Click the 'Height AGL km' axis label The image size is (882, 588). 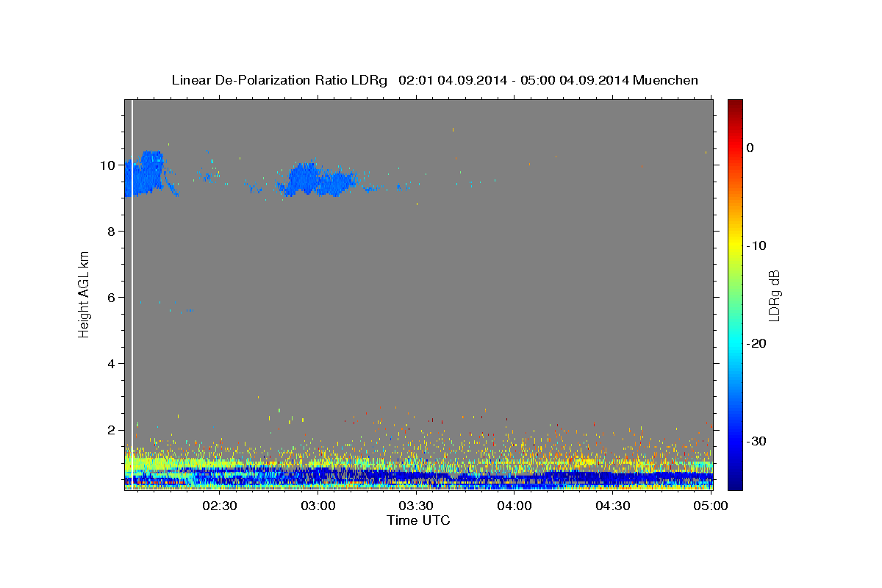[x=85, y=294]
